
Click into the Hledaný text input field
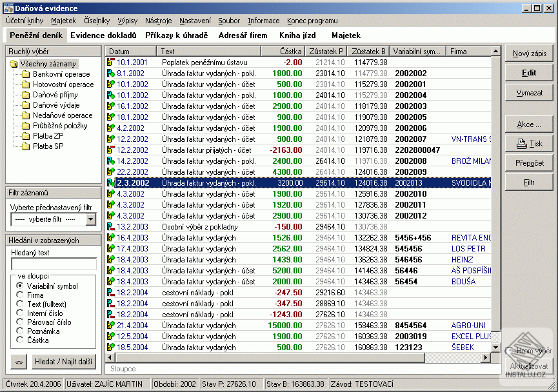pyautogui.click(x=54, y=264)
